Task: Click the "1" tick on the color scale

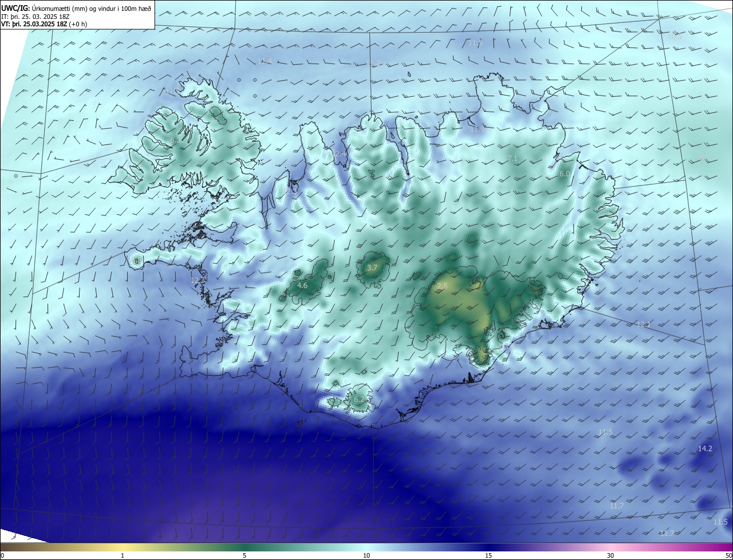Action: click(123, 555)
